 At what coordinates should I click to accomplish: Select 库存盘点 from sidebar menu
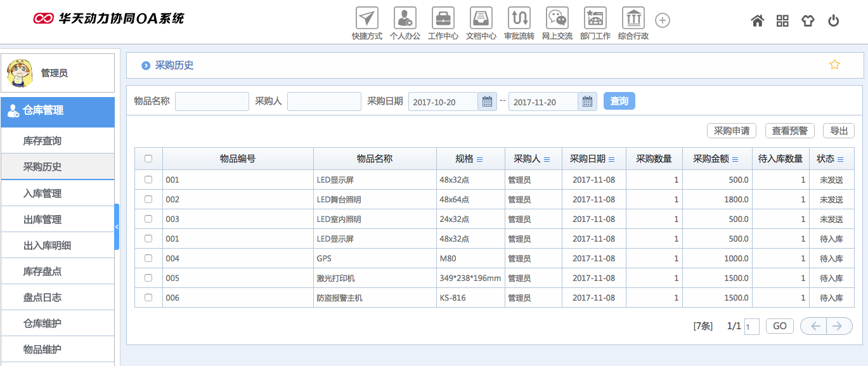click(42, 271)
